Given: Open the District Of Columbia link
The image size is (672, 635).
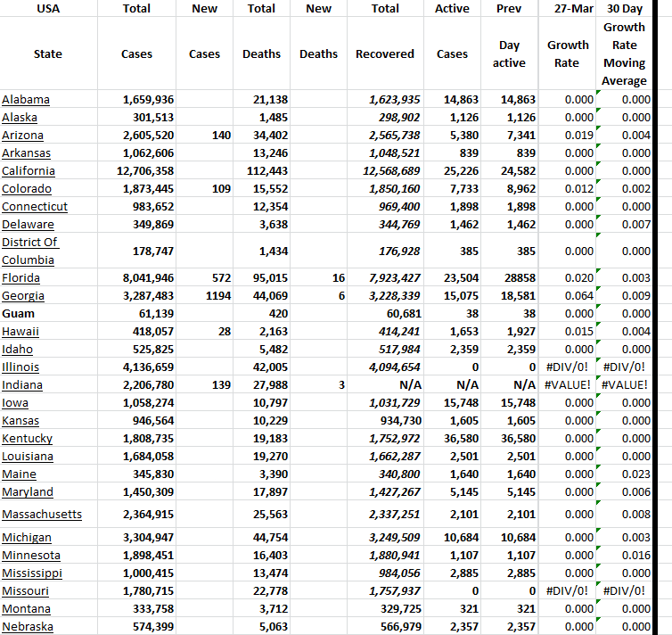Looking at the screenshot, I should click(x=29, y=251).
